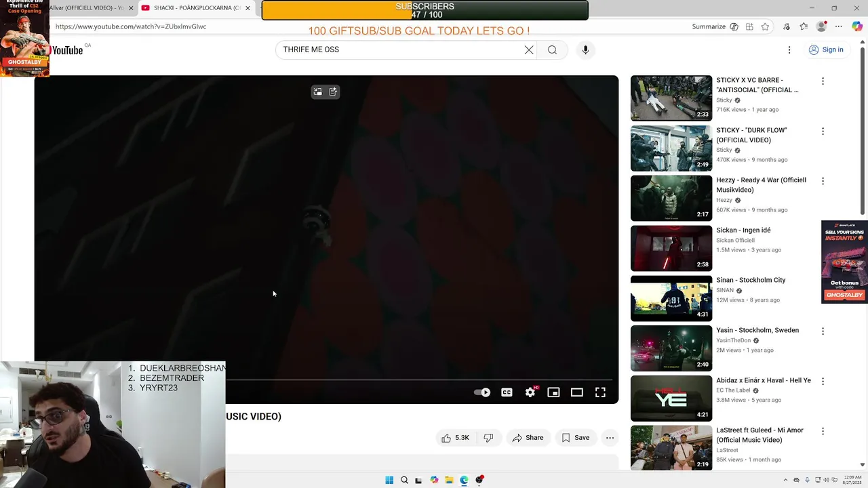Screen dimensions: 868x488
Task: Show hidden system tray icons chevron
Action: pos(785,480)
